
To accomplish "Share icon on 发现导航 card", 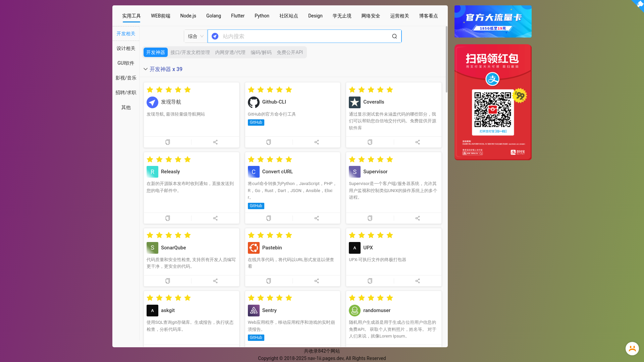I will (x=215, y=142).
